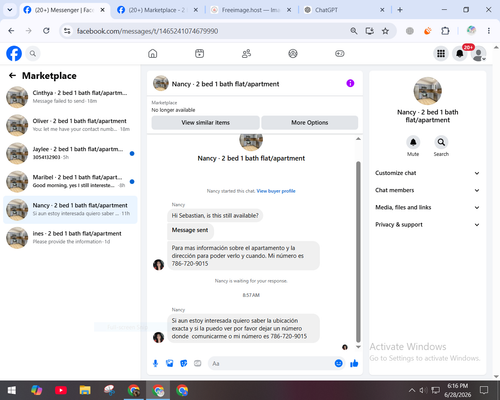This screenshot has height=400, width=500.
Task: Open View buyer profile link
Action: tap(276, 191)
